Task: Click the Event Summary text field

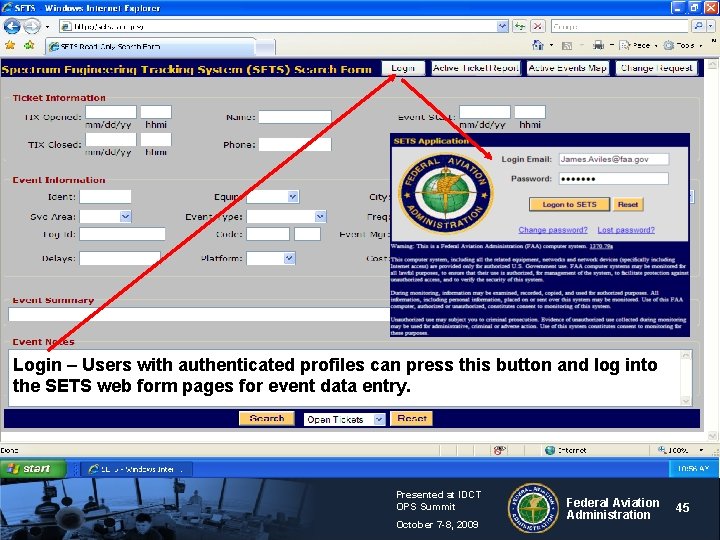Action: 199,314
